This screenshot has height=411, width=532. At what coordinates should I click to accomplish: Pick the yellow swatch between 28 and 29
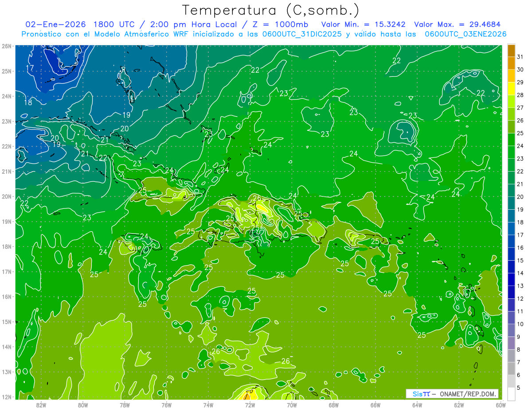pos(511,89)
